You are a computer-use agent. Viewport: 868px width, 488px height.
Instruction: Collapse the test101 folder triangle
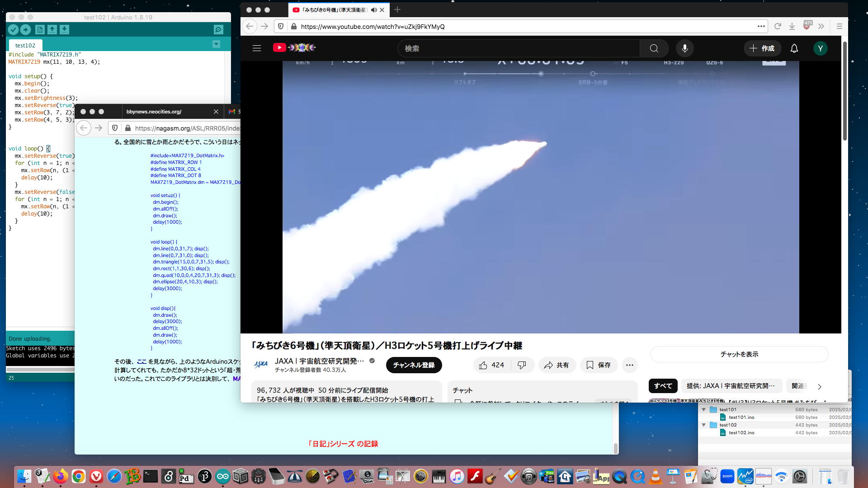pos(703,410)
